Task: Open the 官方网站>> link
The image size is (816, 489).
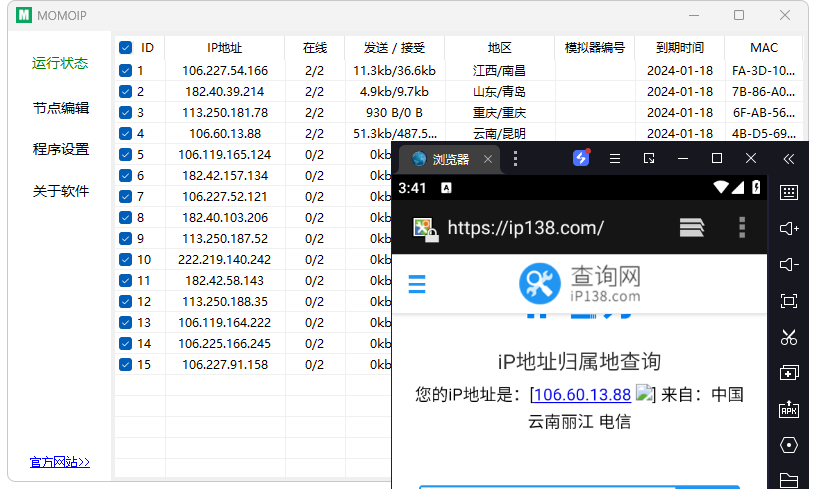Action: pos(60,462)
